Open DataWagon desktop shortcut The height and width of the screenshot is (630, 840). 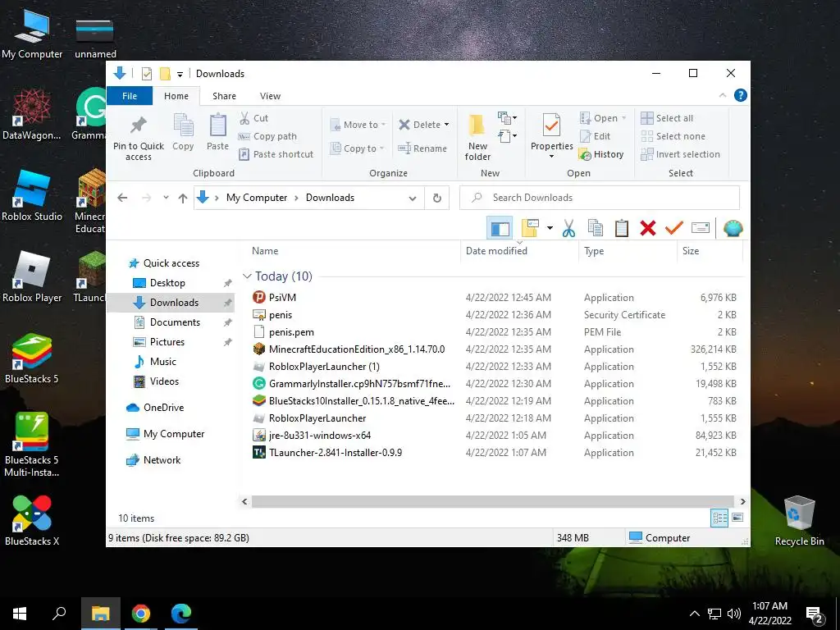point(32,114)
